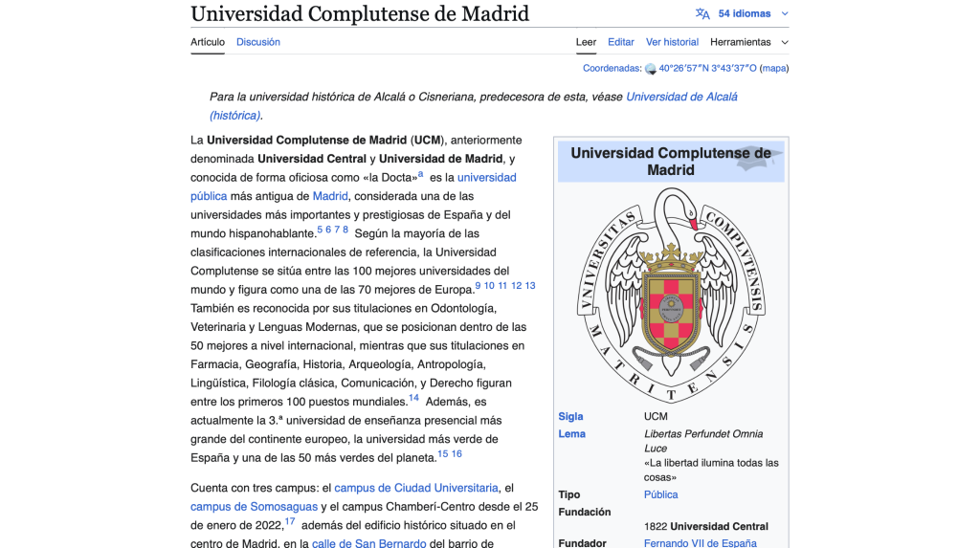Click reference number 10

pos(489,286)
